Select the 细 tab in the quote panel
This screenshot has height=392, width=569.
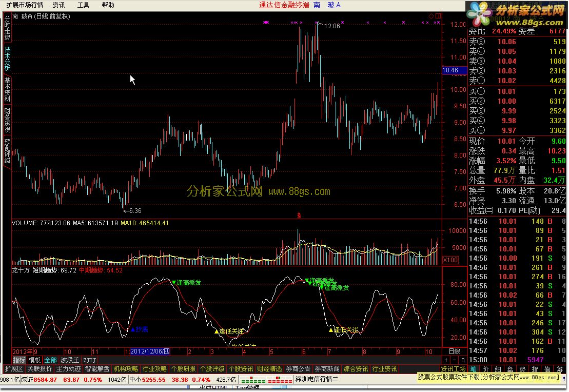click(x=498, y=369)
